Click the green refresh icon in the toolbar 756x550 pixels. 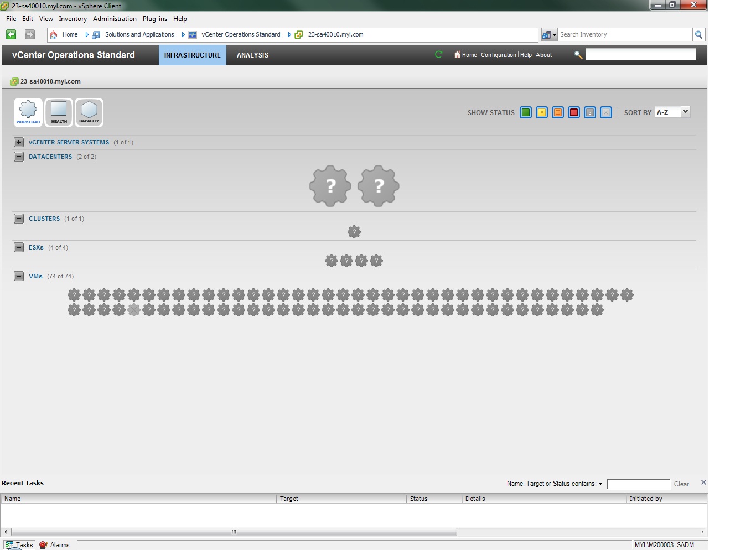[438, 55]
